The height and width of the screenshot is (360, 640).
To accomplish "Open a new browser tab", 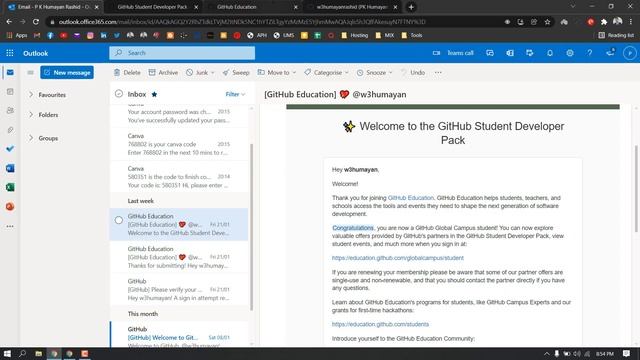I will tap(411, 7).
